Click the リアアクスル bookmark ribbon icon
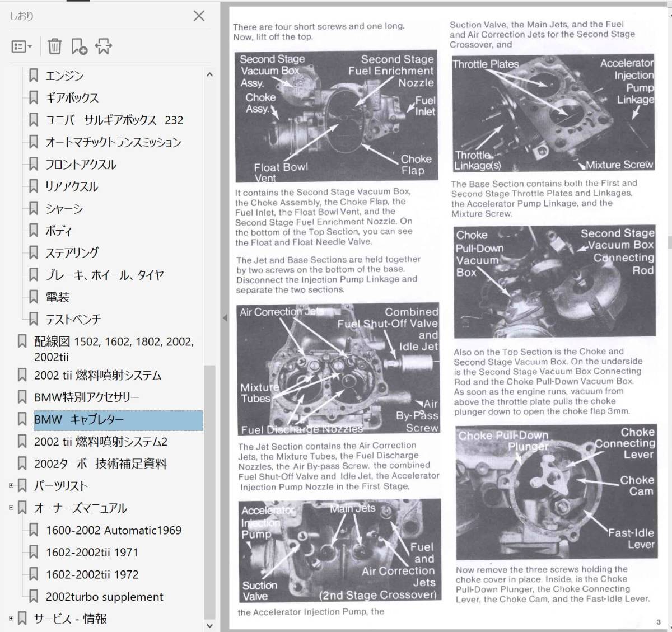The image size is (672, 632). (x=34, y=186)
